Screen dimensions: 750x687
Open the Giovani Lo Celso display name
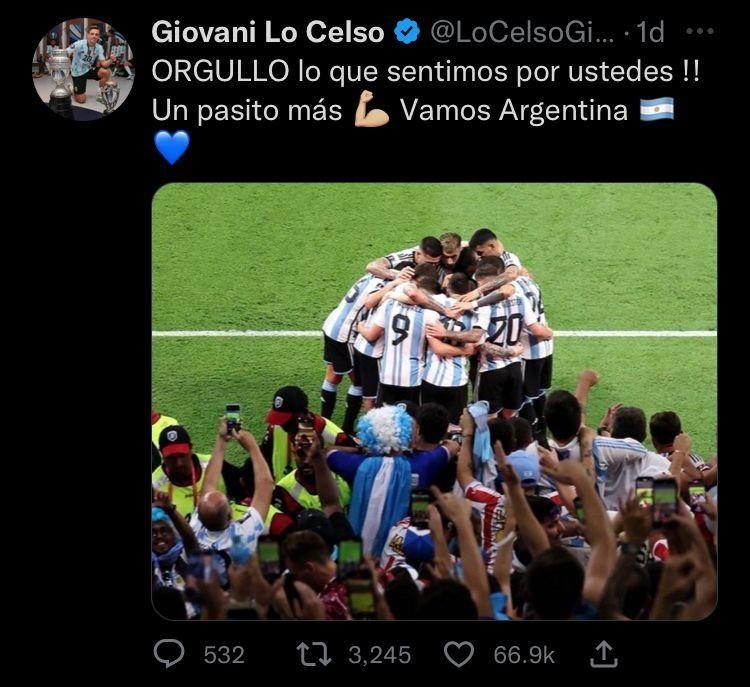[x=268, y=32]
